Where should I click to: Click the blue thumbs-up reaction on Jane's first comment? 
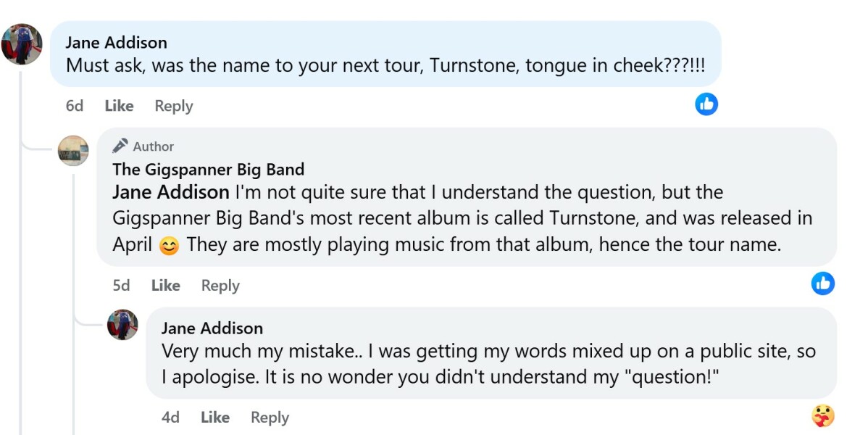click(706, 104)
